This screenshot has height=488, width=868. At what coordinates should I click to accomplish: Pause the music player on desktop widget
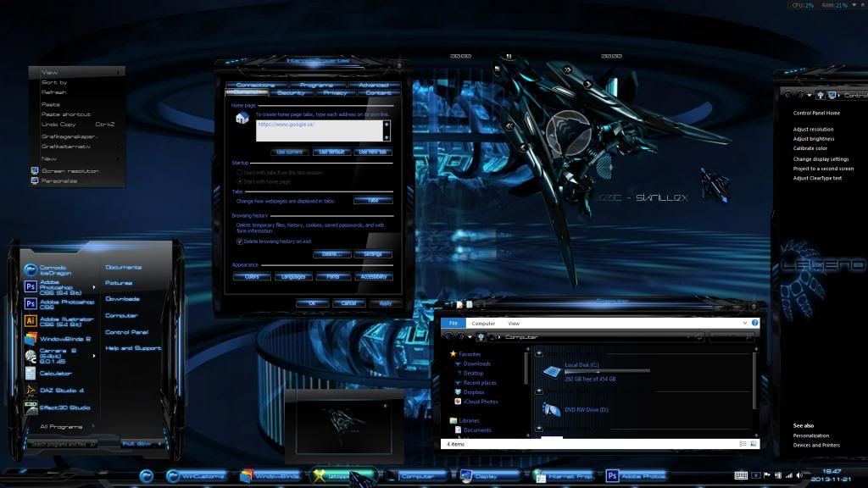click(x=509, y=57)
